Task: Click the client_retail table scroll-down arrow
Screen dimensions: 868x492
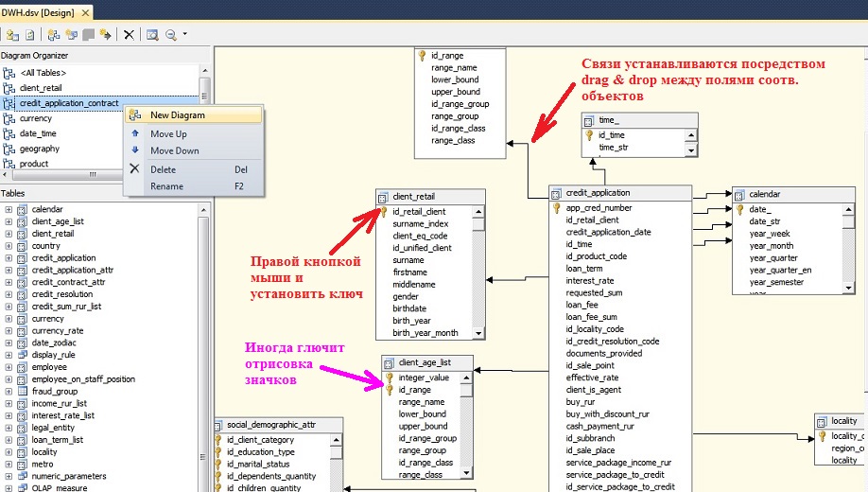Action: (x=478, y=334)
